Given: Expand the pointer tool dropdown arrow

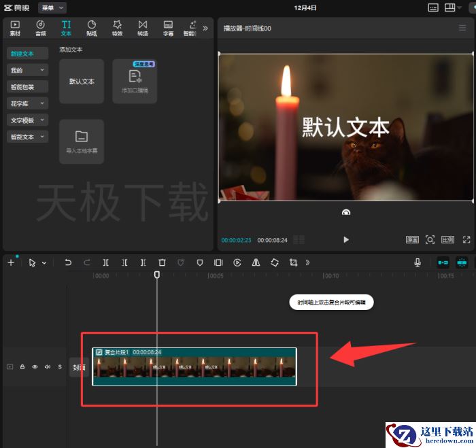Looking at the screenshot, I should point(44,263).
